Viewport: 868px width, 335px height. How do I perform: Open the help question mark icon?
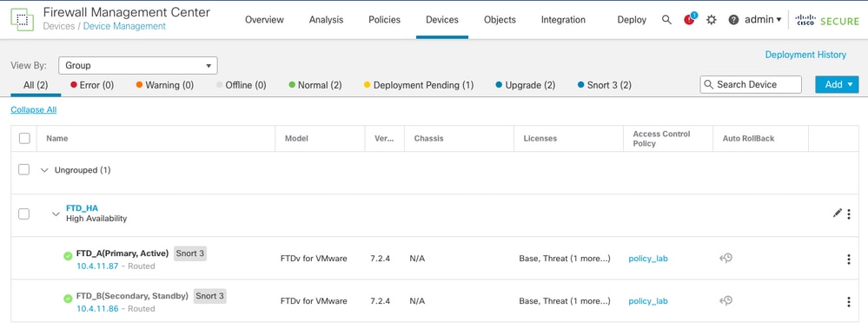pyautogui.click(x=733, y=20)
